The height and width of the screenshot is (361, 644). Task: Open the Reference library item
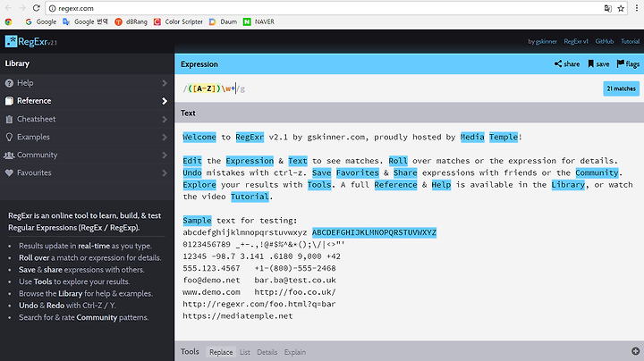click(87, 101)
